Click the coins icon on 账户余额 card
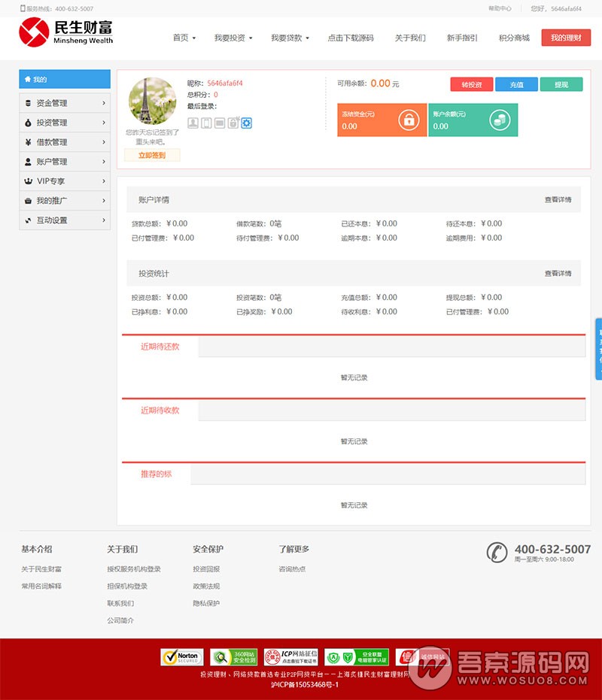Image resolution: width=602 pixels, height=700 pixels. 499,120
